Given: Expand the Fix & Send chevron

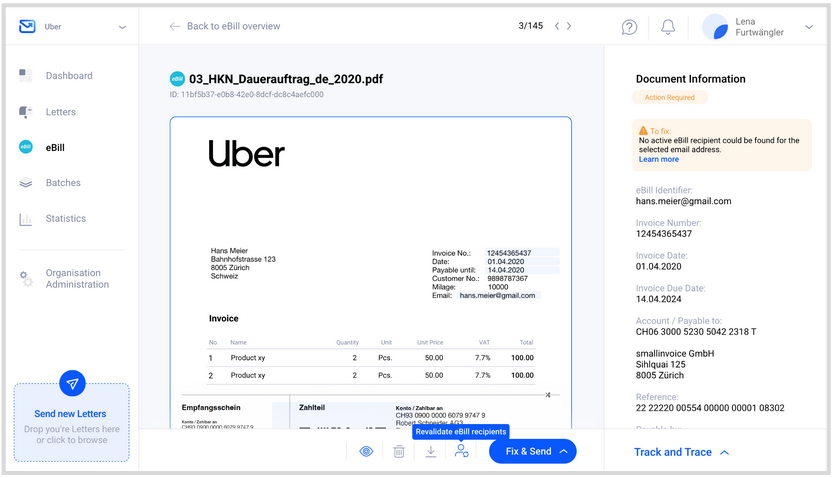Looking at the screenshot, I should coord(564,451).
